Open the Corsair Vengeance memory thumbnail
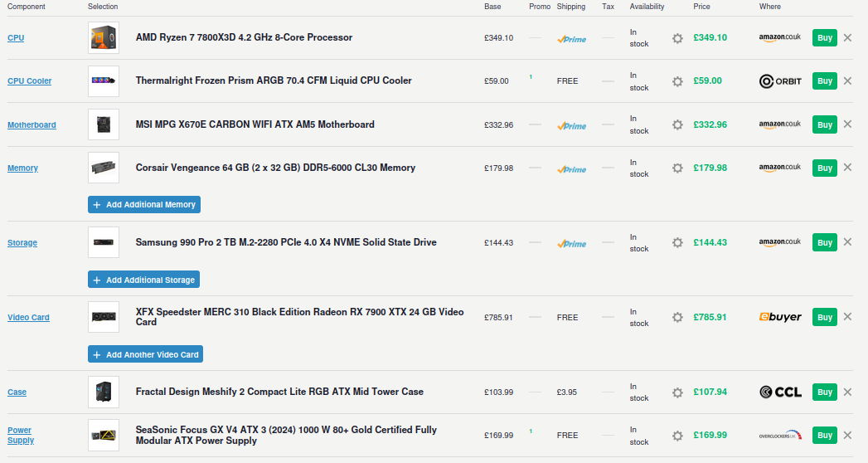 pyautogui.click(x=104, y=168)
